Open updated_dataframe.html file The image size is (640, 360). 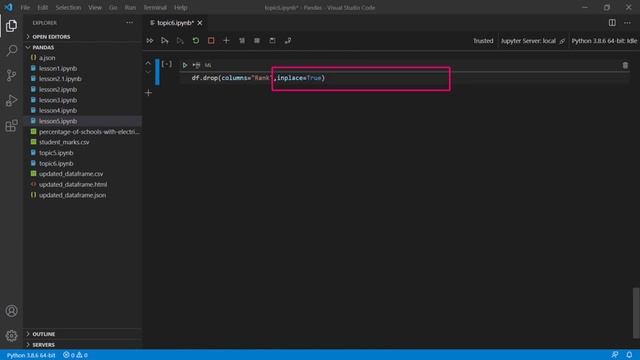pos(83,184)
